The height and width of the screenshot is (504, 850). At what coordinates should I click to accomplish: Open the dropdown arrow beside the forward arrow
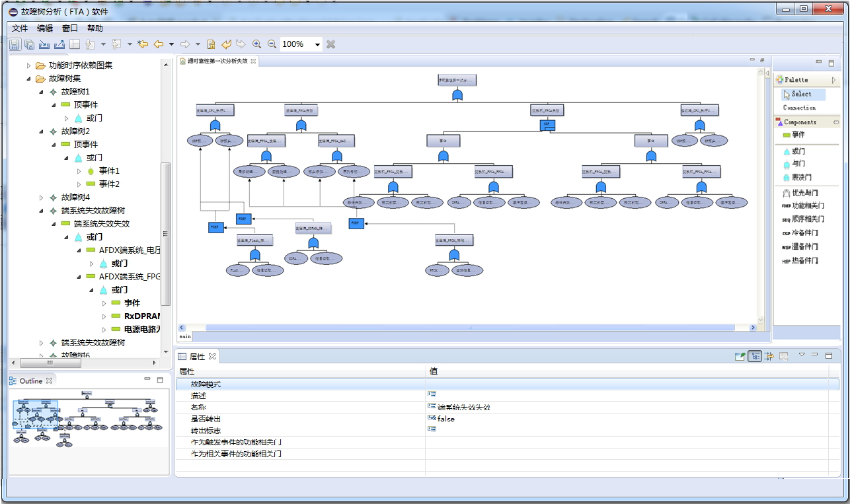click(198, 44)
